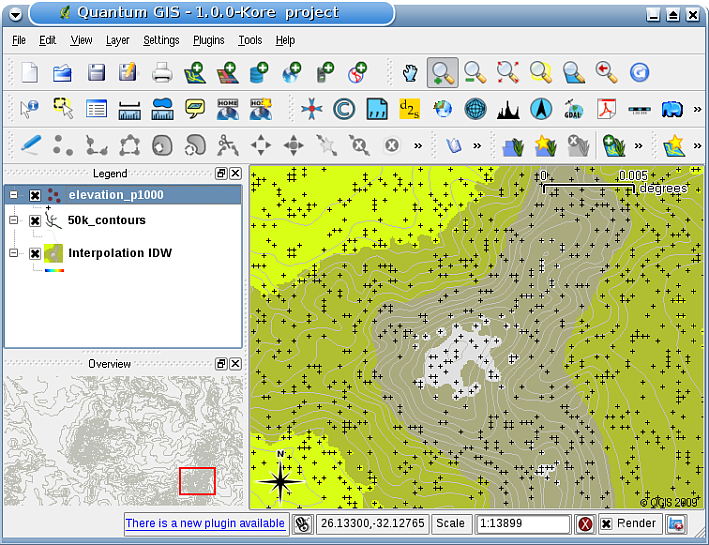
Task: Select the Toggle Editing pencil icon
Action: point(30,145)
